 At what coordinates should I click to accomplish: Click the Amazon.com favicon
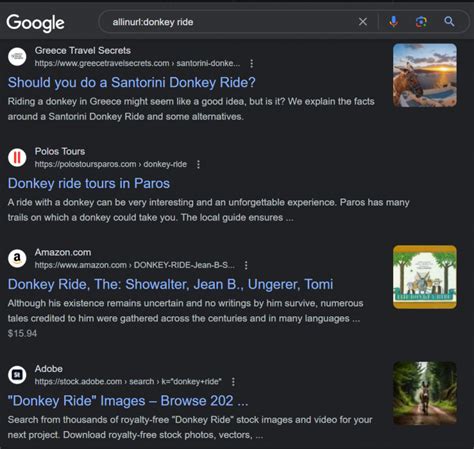coord(17,258)
